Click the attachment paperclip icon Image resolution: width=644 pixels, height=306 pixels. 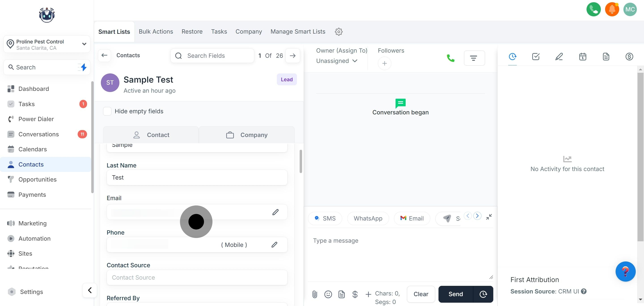(315, 294)
